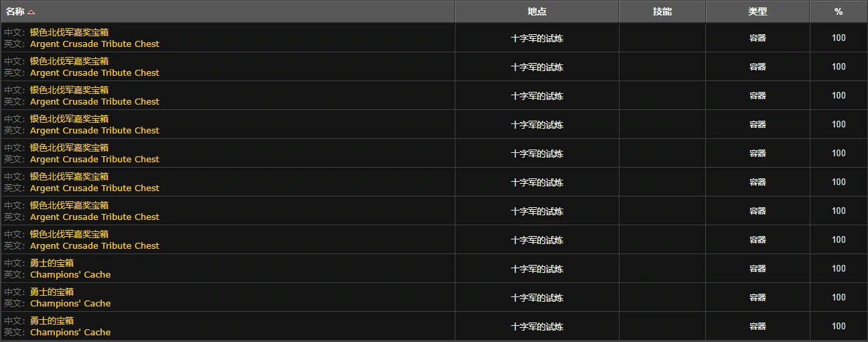Image resolution: width=868 pixels, height=342 pixels.
Task: Click the 100 value in the second row
Action: click(839, 66)
